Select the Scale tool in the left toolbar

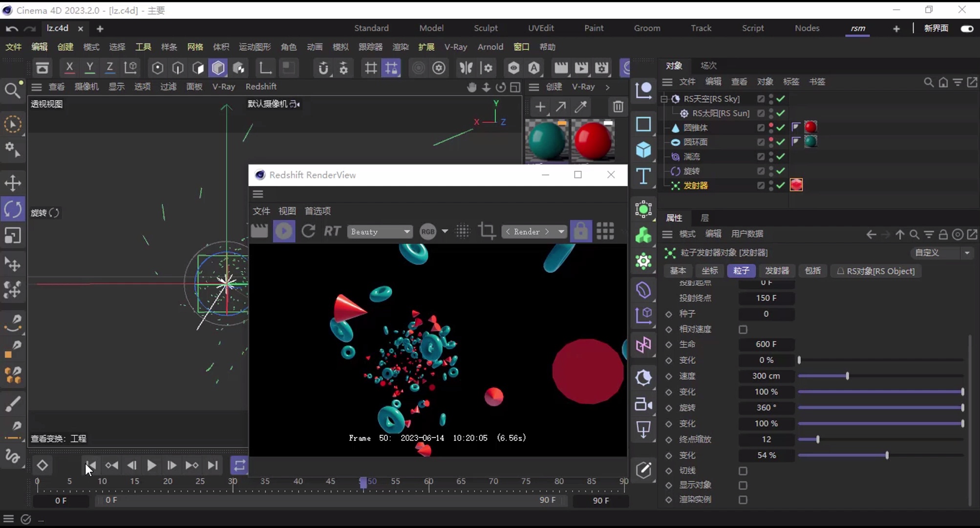click(13, 236)
